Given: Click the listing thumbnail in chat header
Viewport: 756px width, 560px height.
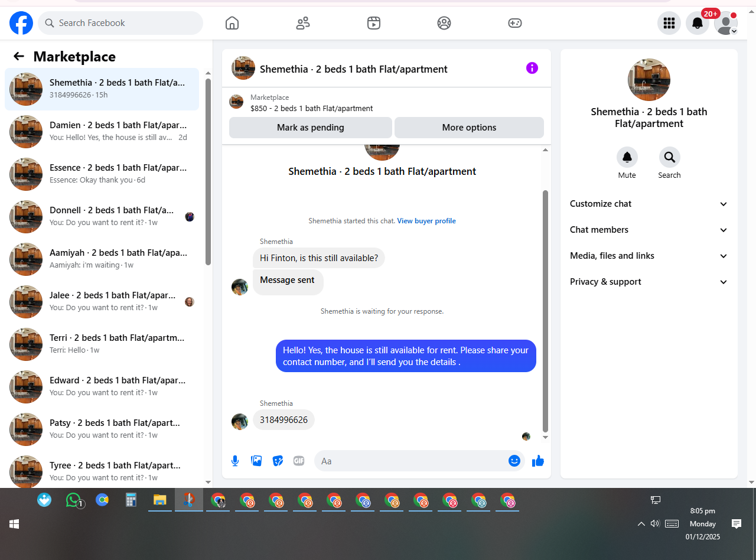Looking at the screenshot, I should [243, 68].
